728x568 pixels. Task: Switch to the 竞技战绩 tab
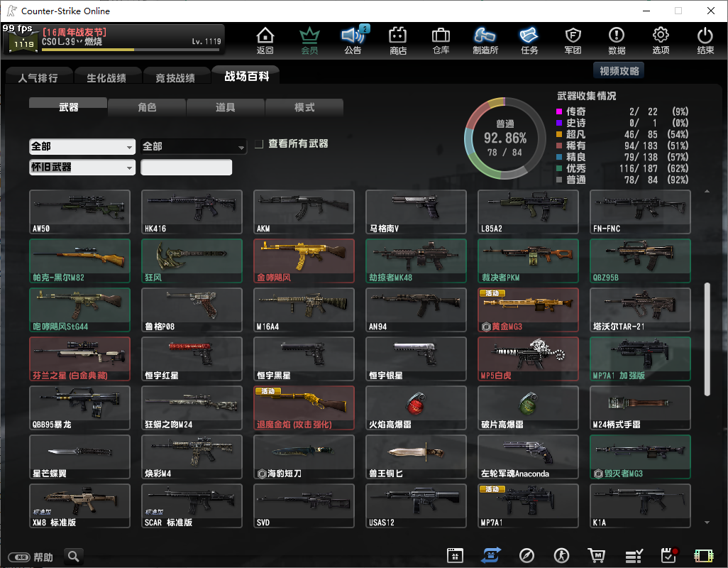tap(176, 77)
